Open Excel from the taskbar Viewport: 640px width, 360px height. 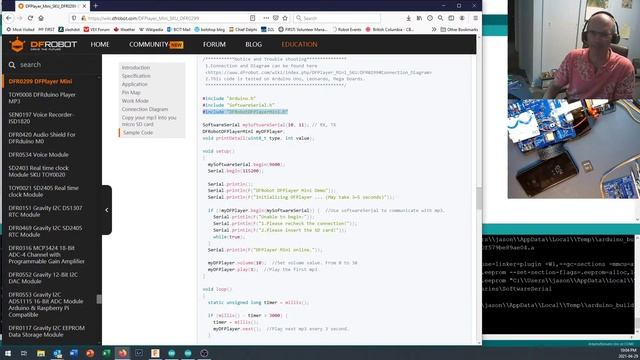coord(107,353)
